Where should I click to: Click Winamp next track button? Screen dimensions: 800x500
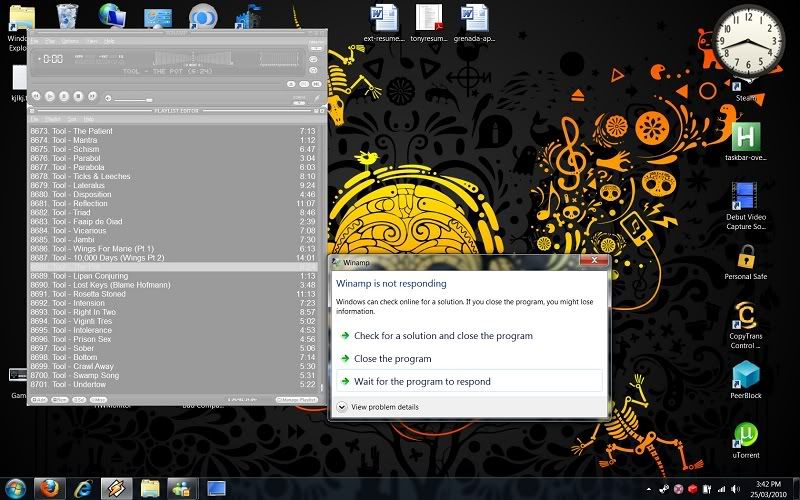92,96
